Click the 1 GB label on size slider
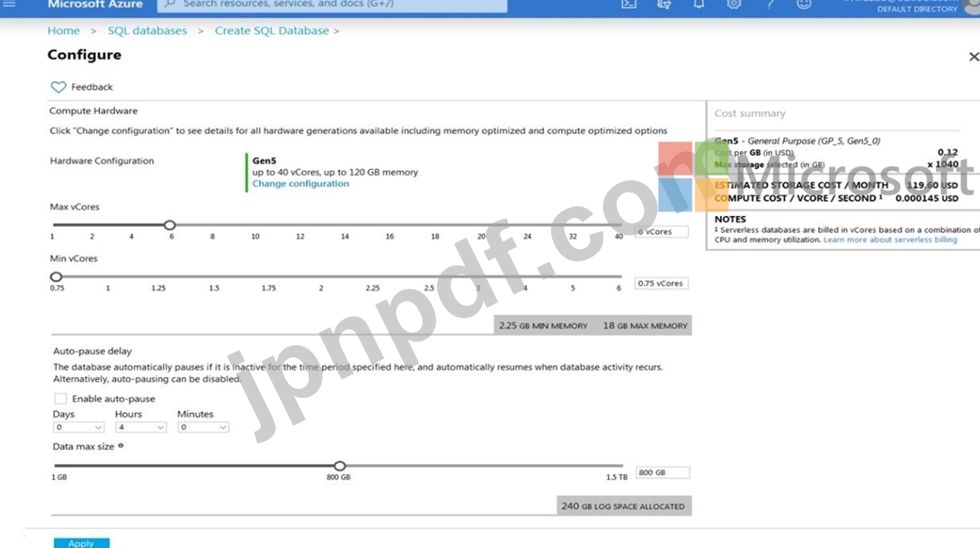The height and width of the screenshot is (548, 980). click(58, 477)
